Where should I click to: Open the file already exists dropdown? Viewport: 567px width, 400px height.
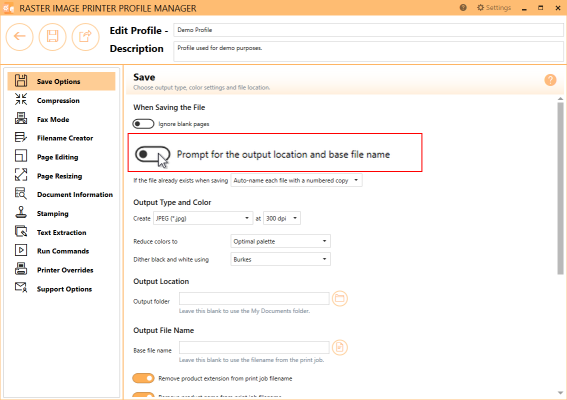(x=297, y=180)
